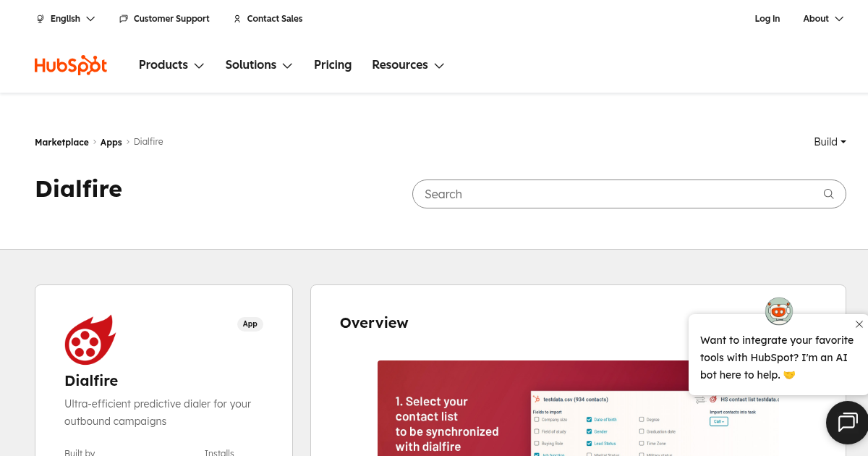Open the Build dropdown
The width and height of the screenshot is (868, 456).
830,142
